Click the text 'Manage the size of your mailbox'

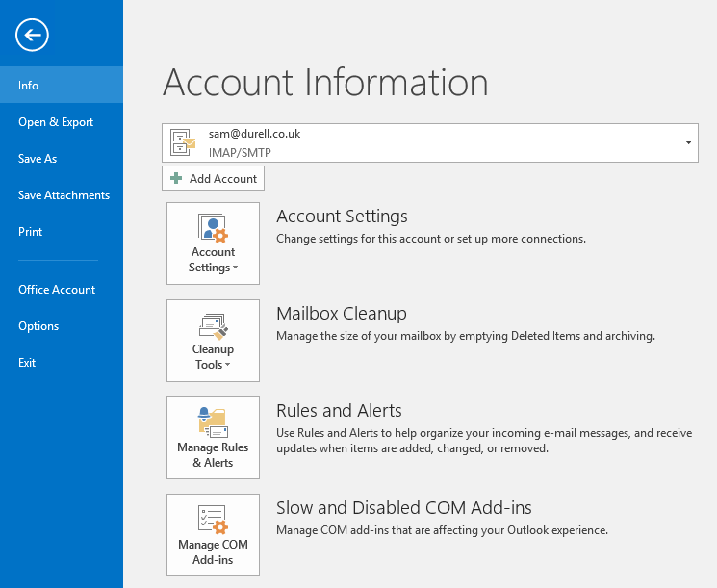click(359, 336)
